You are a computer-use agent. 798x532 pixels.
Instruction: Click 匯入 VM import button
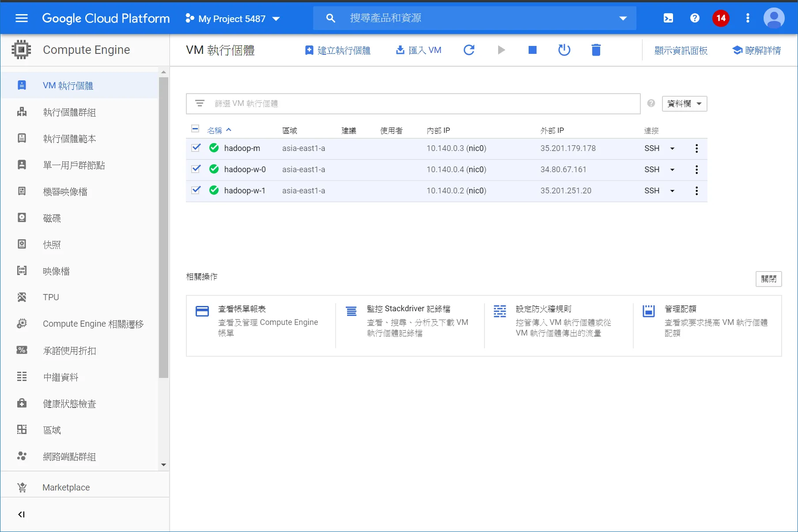click(x=419, y=50)
